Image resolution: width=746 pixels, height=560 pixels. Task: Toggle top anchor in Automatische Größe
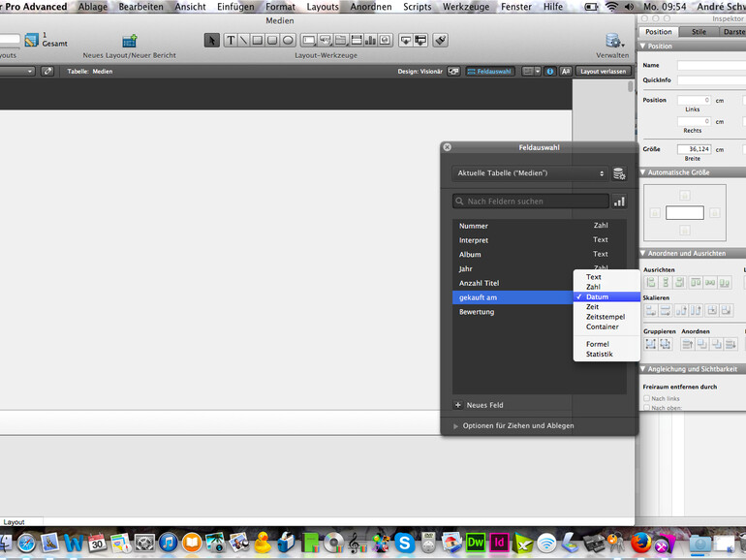(685, 195)
